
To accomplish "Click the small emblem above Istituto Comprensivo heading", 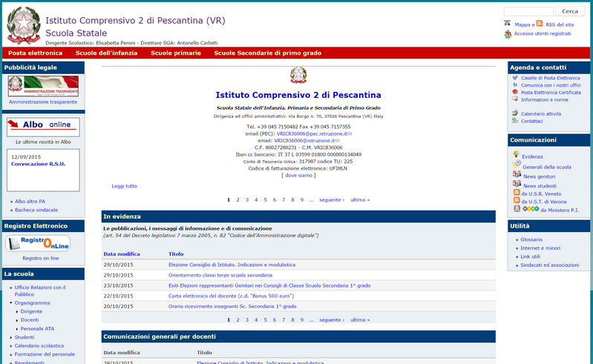I will pos(298,75).
